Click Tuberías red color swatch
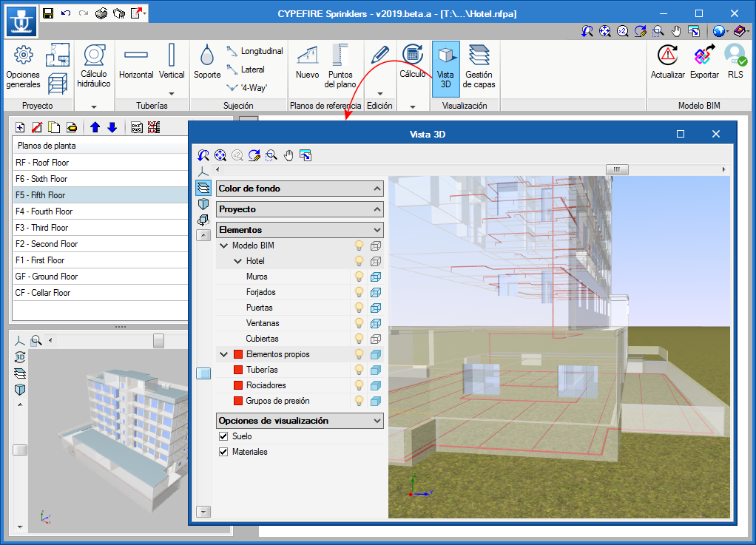The image size is (756, 545). [x=237, y=370]
